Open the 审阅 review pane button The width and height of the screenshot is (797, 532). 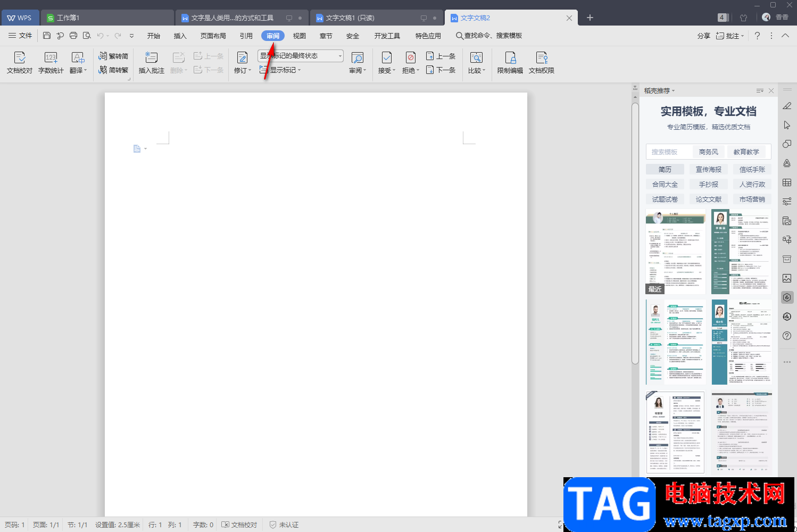(x=357, y=63)
